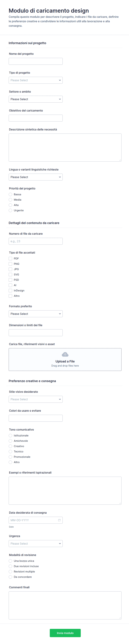Tick the InDesign checkbox
The height and width of the screenshot is (644, 129).
click(x=11, y=290)
